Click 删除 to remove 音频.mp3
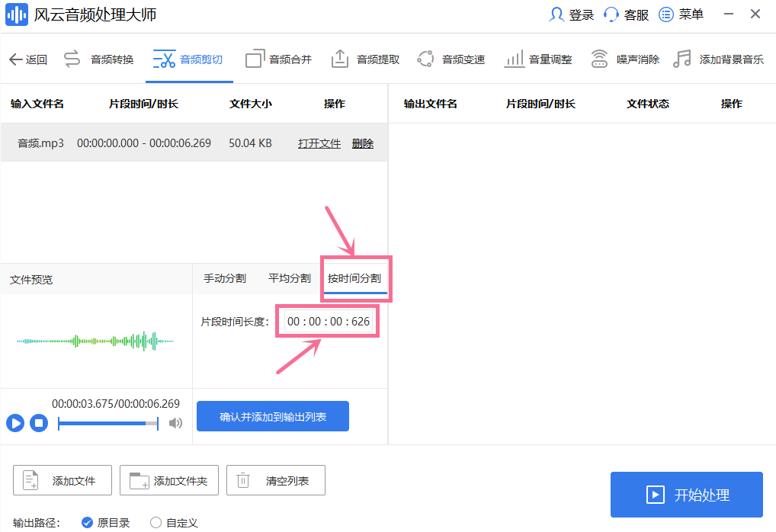This screenshot has height=532, width=776. pos(363,143)
